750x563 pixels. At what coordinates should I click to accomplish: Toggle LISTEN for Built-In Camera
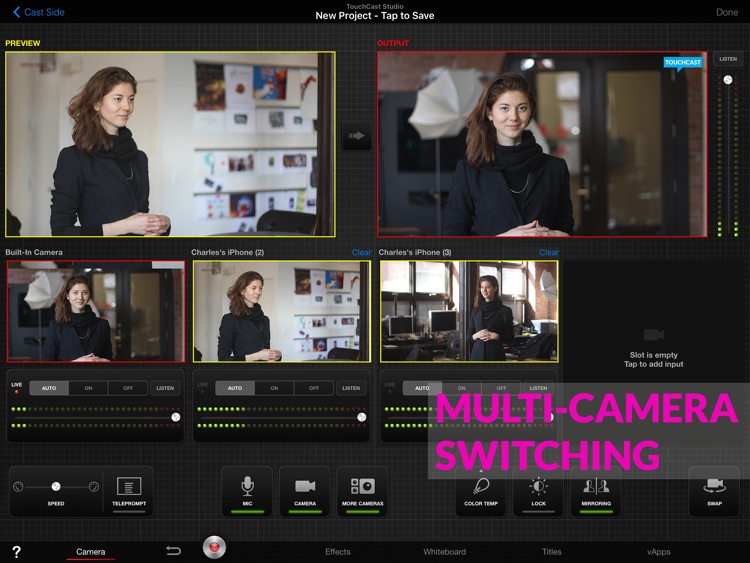(x=165, y=388)
